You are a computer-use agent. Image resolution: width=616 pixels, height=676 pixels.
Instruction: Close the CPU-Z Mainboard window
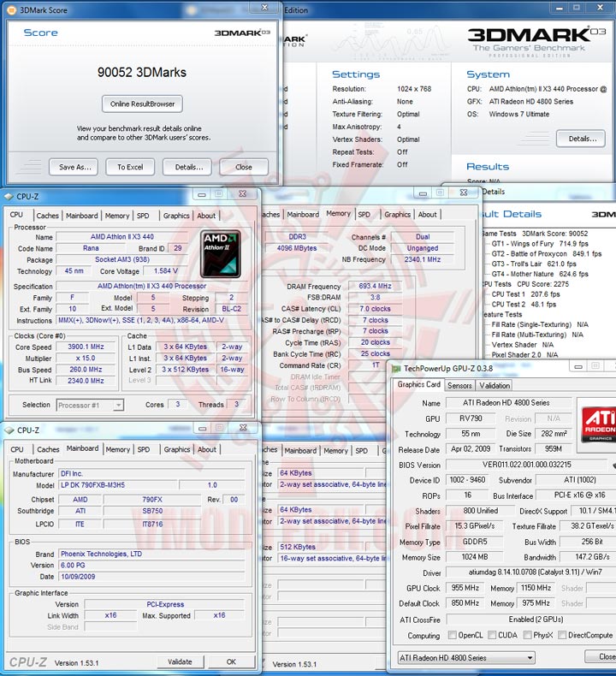point(243,428)
